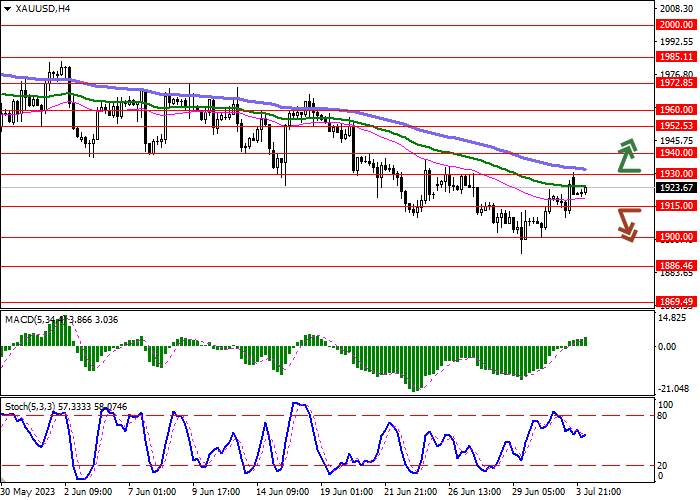Viewport: 700px width, 500px height.
Task: Select the MACD zero level 0.00 label
Action: pyautogui.click(x=668, y=346)
